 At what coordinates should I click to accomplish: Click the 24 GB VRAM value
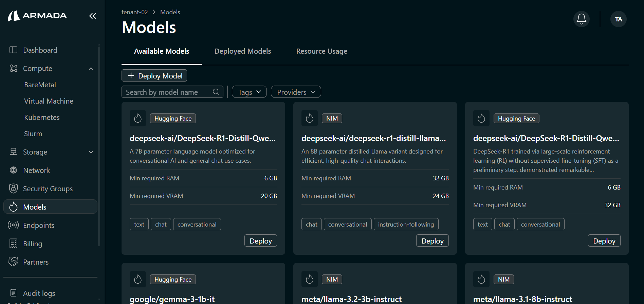click(x=441, y=196)
